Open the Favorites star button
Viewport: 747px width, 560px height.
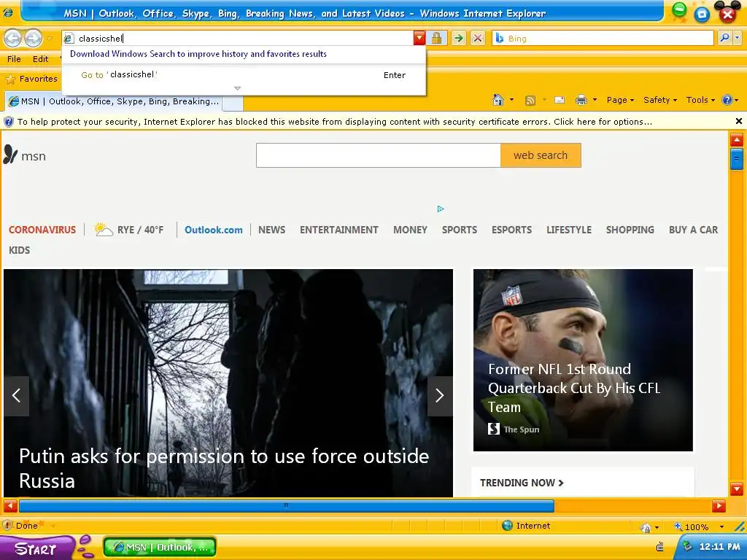[31, 79]
